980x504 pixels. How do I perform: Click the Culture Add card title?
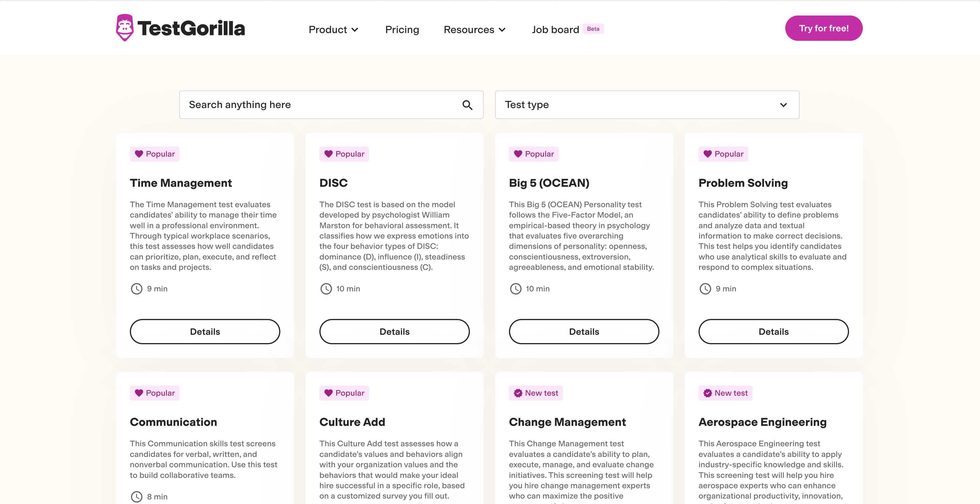pos(352,422)
